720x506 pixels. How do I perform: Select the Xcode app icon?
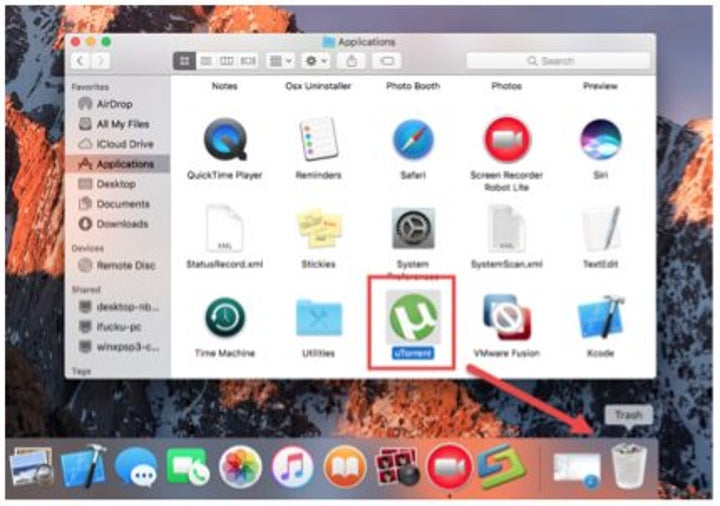(601, 318)
